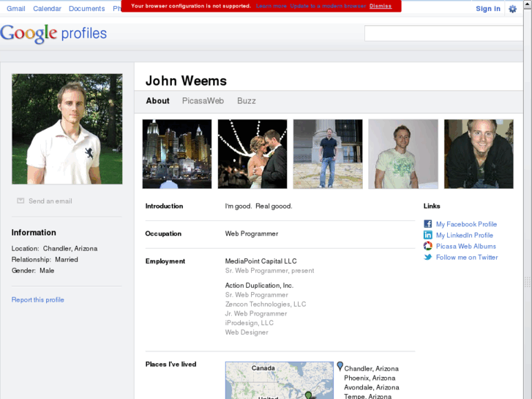Click Send an email link
This screenshot has height=399, width=532.
50,201
